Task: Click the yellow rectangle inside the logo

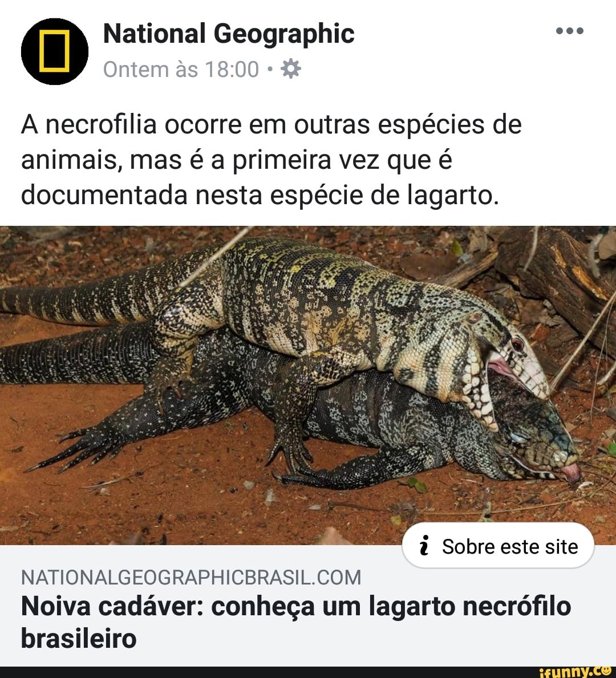Action: click(x=55, y=51)
